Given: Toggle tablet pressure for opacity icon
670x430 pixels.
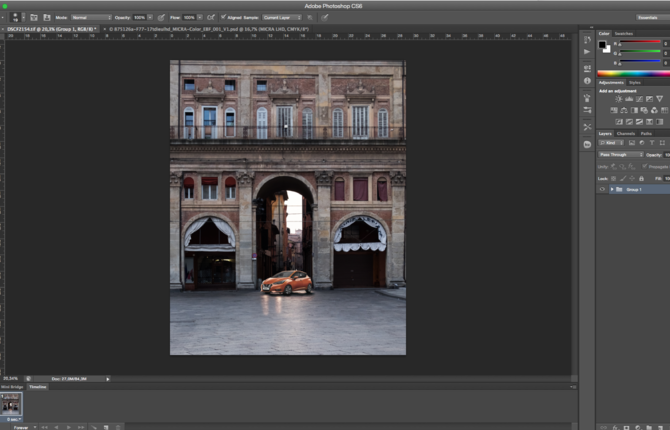Looking at the screenshot, I should 161,18.
